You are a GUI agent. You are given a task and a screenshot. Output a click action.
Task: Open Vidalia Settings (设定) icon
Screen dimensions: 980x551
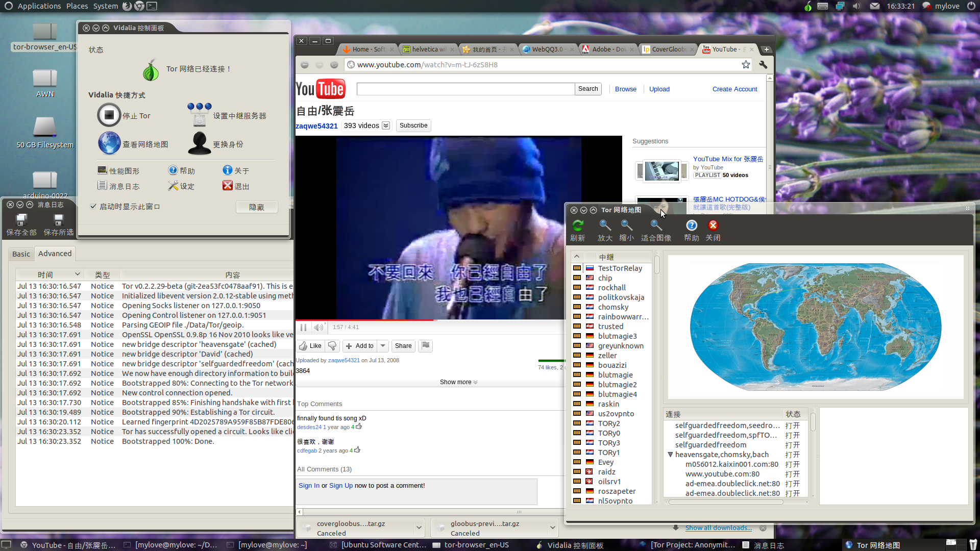[173, 186]
